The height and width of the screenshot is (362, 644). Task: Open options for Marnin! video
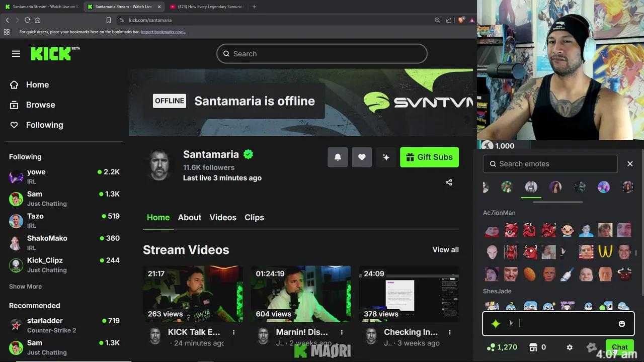[x=342, y=332]
